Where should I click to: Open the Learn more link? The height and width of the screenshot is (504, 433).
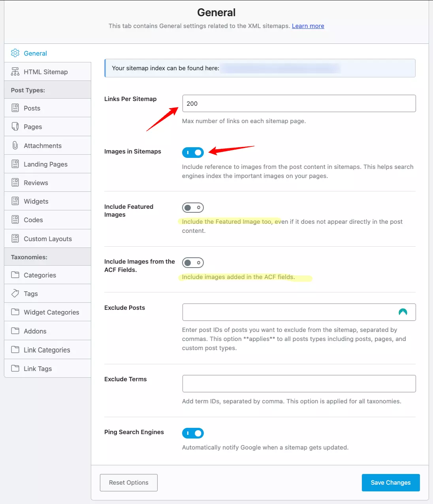click(308, 26)
